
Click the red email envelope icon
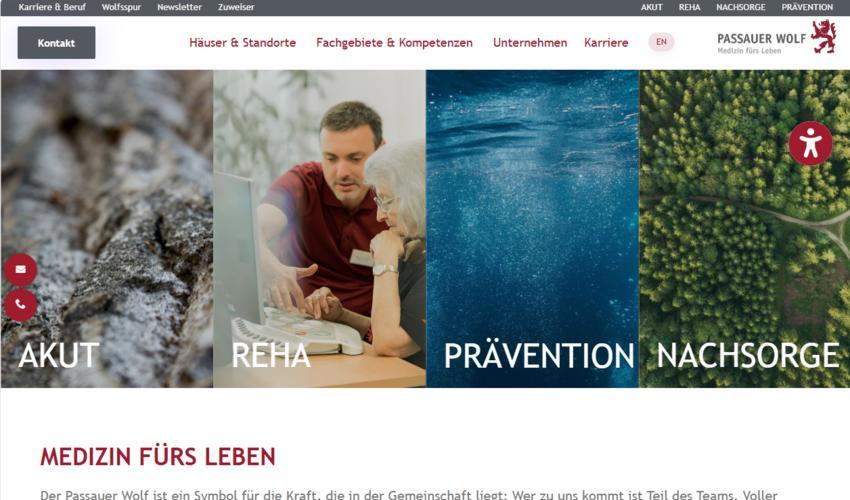[x=21, y=269]
